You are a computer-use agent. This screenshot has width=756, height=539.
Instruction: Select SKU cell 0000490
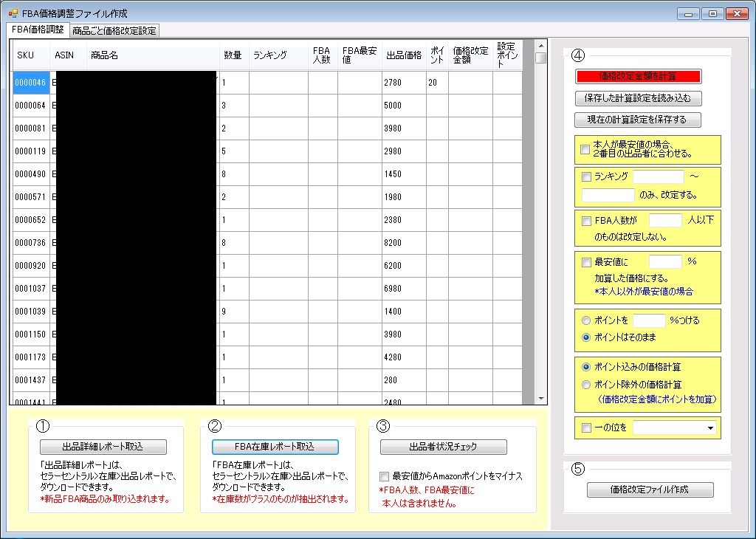click(x=31, y=174)
